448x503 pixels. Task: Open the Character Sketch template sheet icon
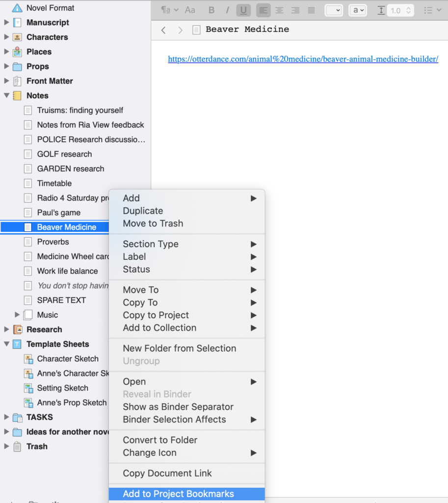pyautogui.click(x=28, y=359)
